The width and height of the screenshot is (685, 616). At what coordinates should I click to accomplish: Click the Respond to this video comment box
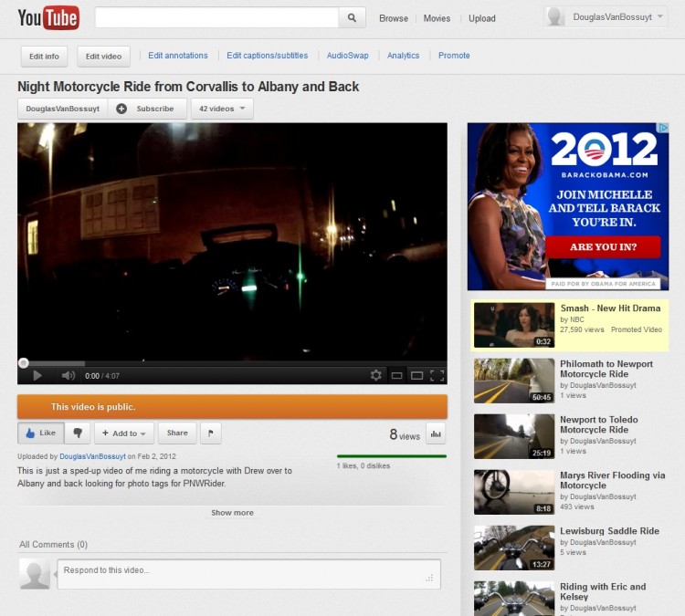click(x=248, y=574)
